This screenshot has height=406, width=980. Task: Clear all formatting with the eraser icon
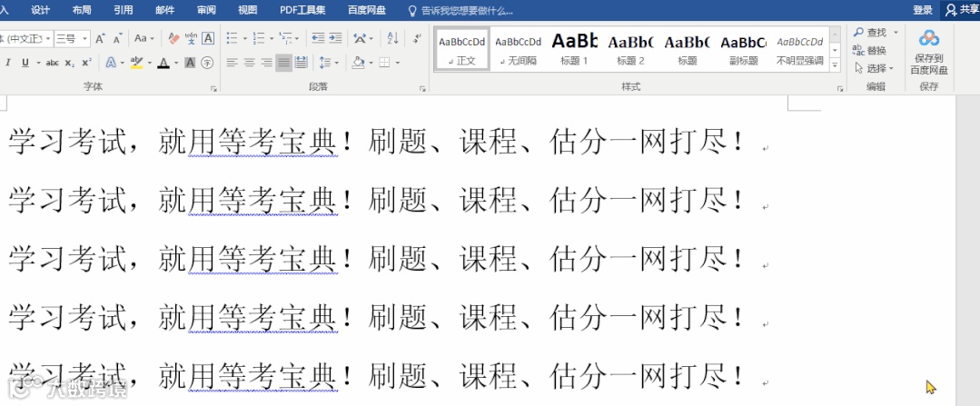pos(173,39)
